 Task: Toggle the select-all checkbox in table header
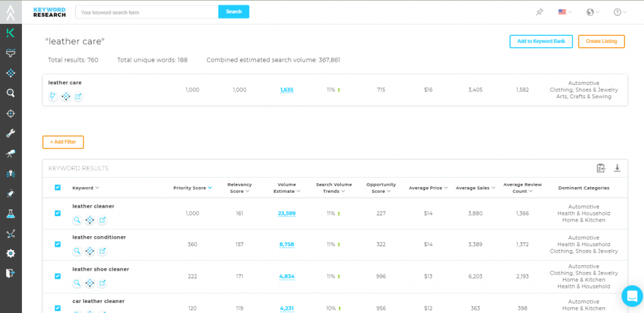57,188
